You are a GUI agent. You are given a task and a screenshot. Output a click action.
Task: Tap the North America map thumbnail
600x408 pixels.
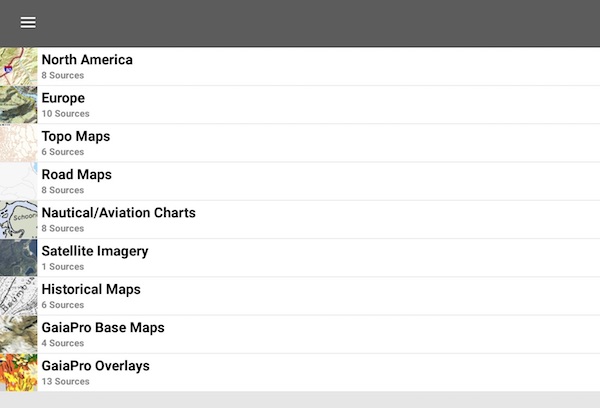[x=18, y=66]
